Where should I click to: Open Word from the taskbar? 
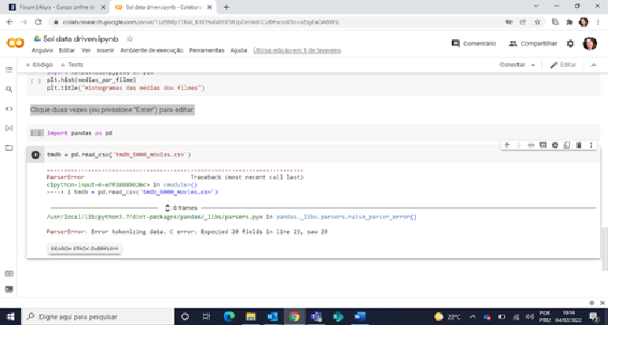tap(360, 316)
